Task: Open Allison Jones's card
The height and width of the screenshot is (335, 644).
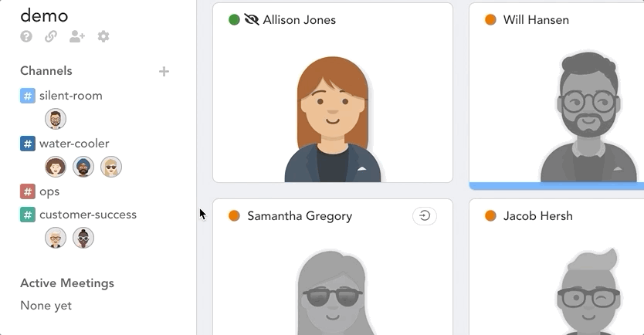Action: click(333, 93)
